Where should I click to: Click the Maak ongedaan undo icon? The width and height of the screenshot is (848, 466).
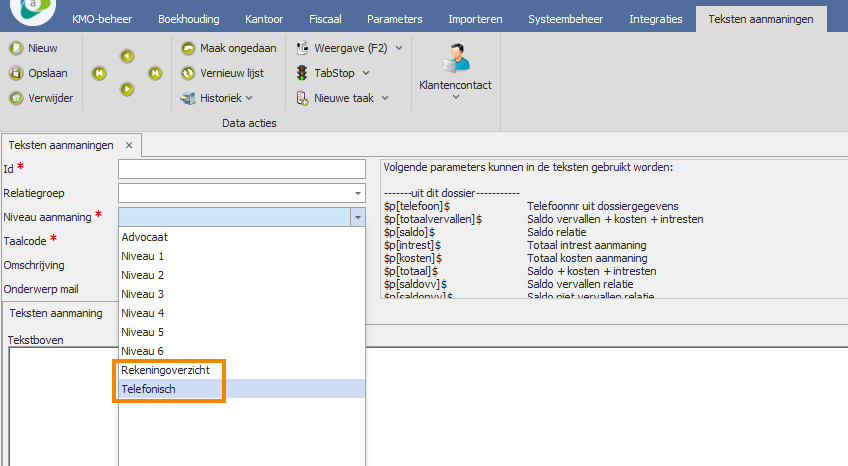click(x=189, y=47)
